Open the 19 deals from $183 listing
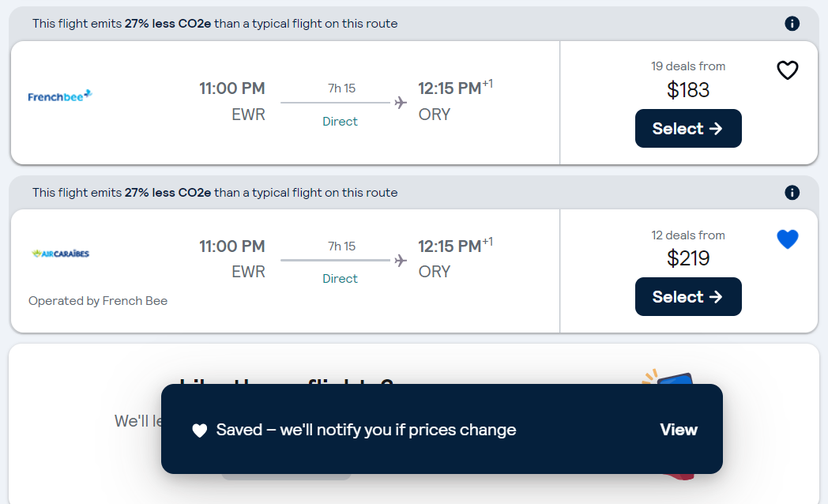 (687, 78)
